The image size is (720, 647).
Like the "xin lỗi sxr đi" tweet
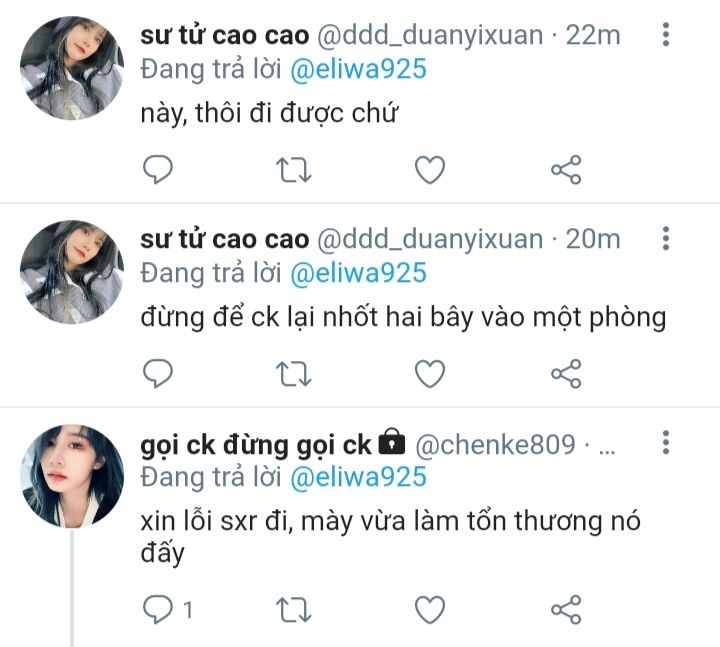click(430, 609)
